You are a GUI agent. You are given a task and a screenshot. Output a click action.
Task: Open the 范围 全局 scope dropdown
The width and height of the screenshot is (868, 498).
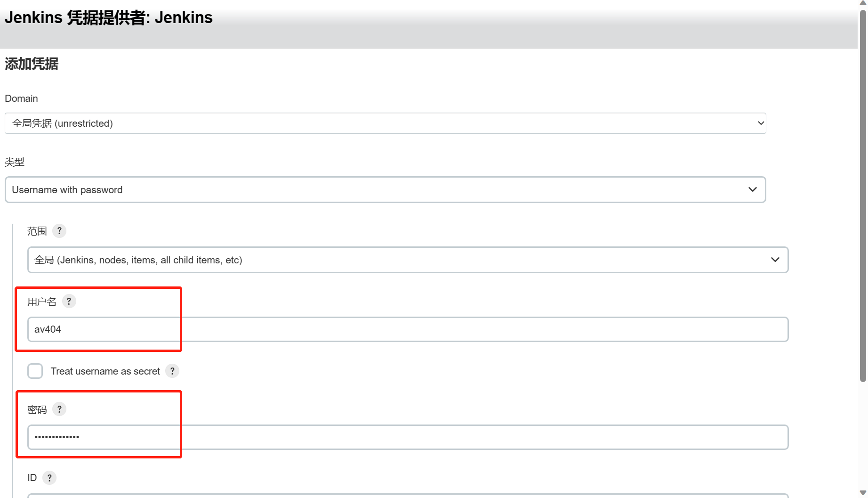click(x=408, y=260)
